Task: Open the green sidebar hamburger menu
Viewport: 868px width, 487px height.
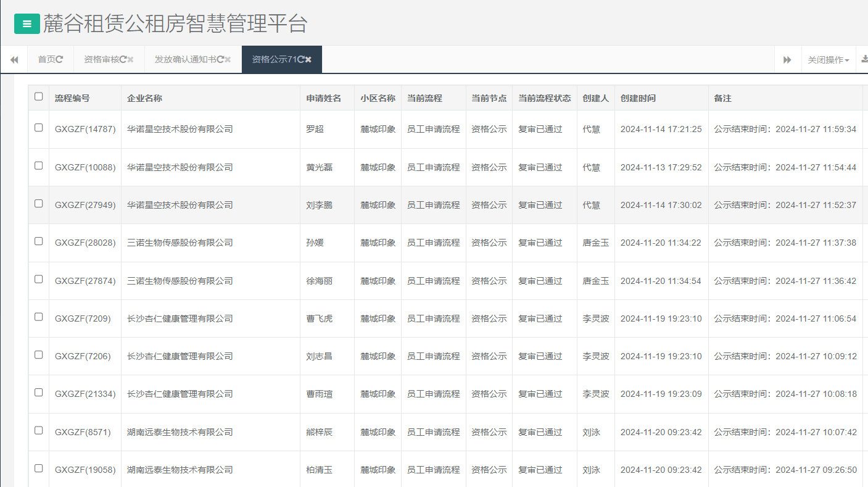Action: tap(27, 23)
